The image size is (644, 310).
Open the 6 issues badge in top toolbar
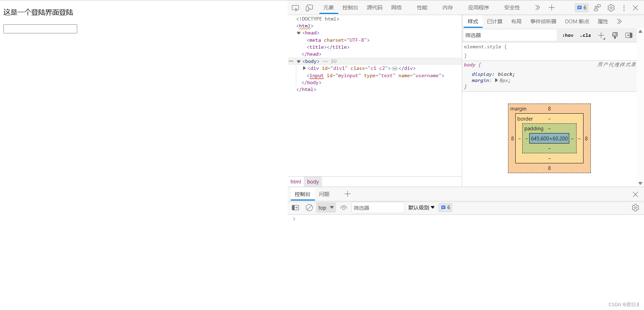582,8
